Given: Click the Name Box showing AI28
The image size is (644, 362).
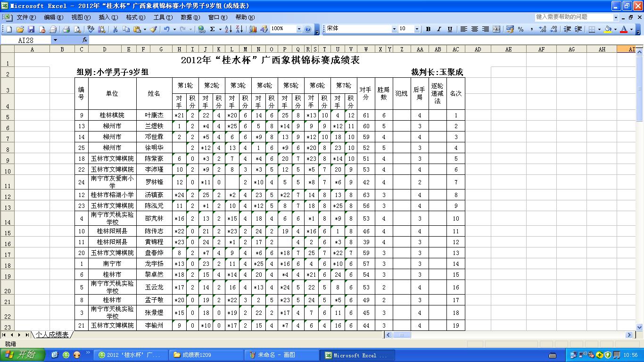Looking at the screenshot, I should coord(26,40).
